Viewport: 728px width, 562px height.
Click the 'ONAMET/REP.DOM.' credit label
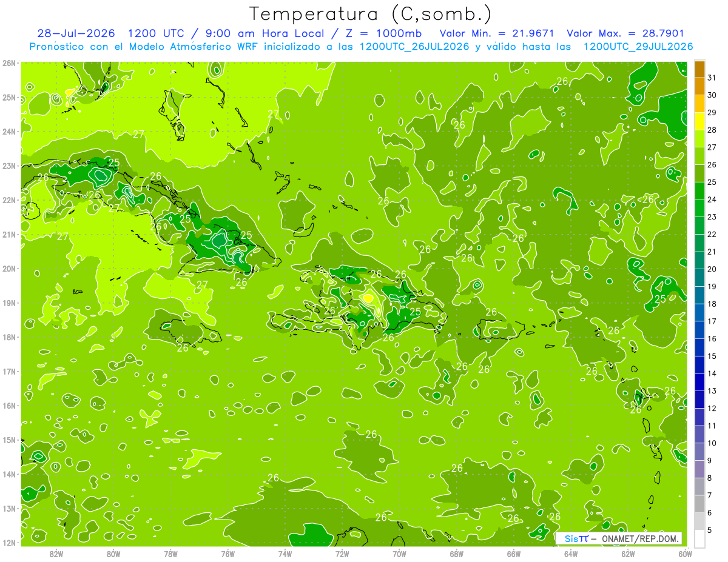641,538
